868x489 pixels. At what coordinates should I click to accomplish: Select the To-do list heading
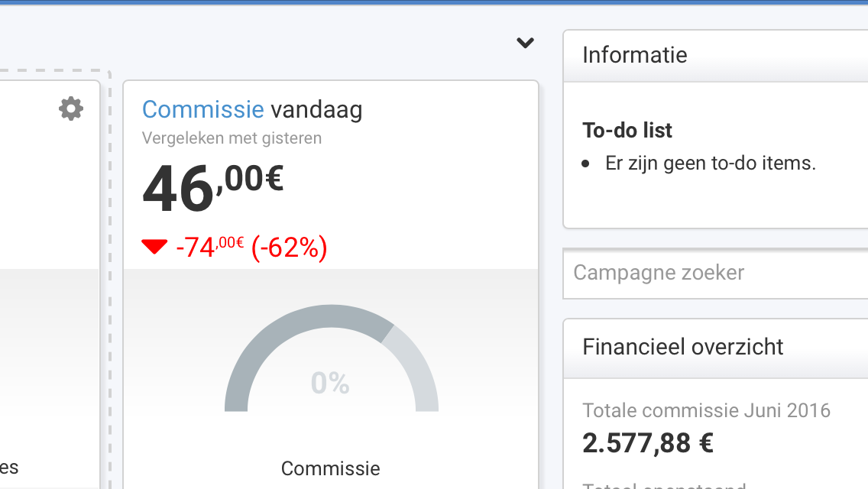pyautogui.click(x=627, y=130)
